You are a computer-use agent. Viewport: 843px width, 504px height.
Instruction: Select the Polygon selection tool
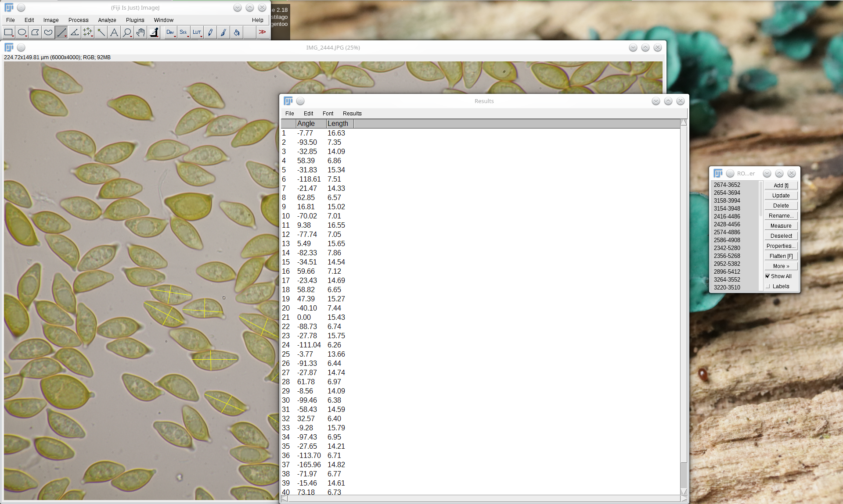(35, 32)
